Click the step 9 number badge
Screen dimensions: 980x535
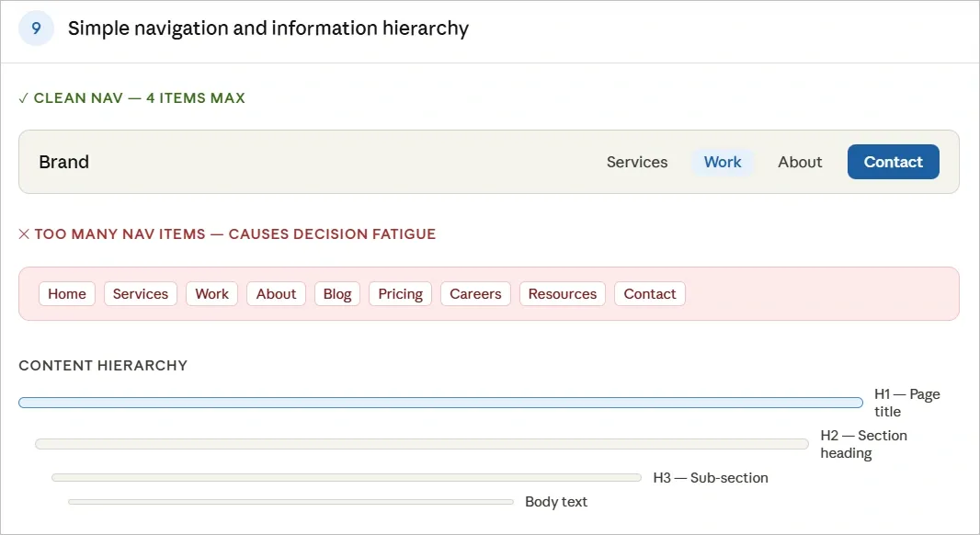click(36, 28)
